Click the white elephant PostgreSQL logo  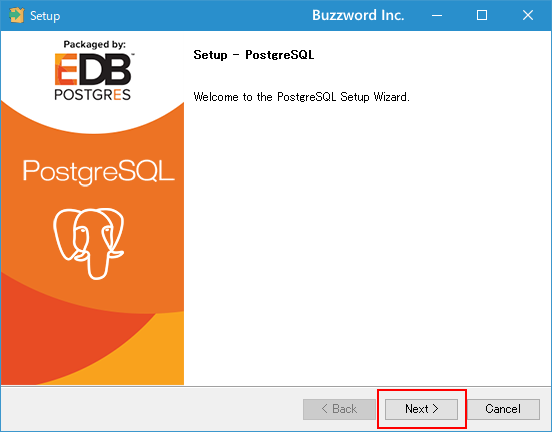89,243
